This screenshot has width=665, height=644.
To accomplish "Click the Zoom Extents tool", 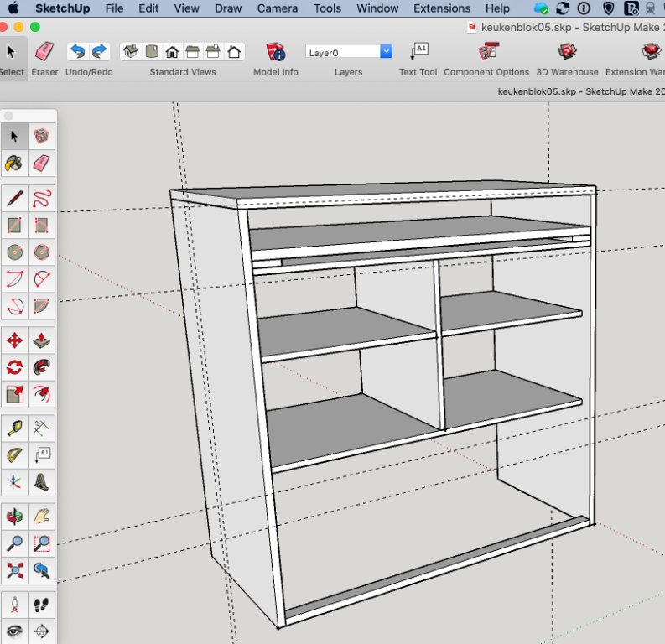I will [x=14, y=570].
